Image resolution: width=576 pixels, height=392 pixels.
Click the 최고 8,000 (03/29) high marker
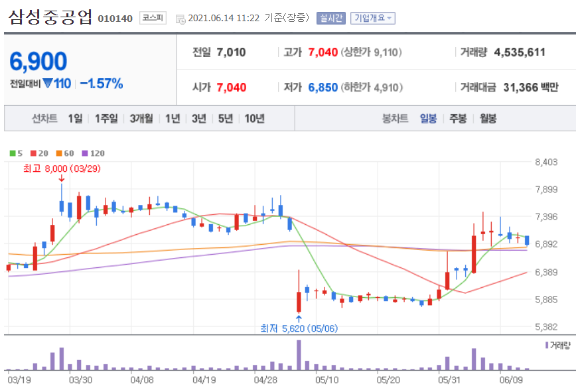coord(62,168)
